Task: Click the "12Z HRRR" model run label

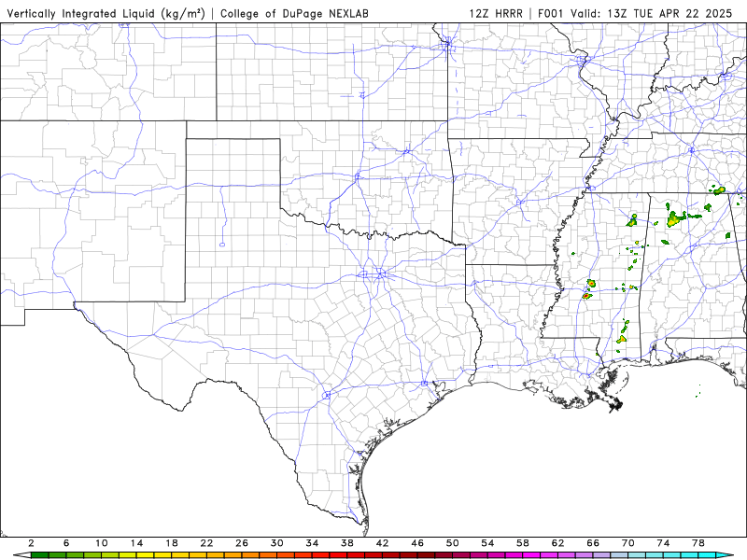Action: (x=496, y=14)
